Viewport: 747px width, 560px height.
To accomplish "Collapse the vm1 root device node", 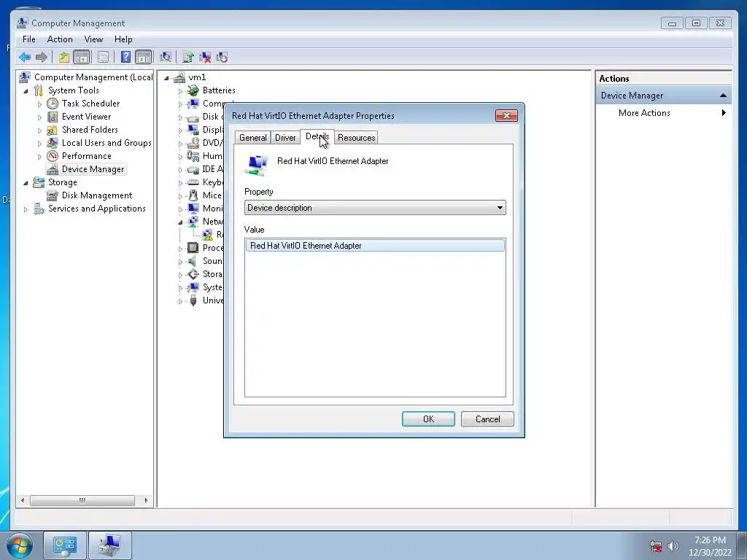I will (x=166, y=77).
